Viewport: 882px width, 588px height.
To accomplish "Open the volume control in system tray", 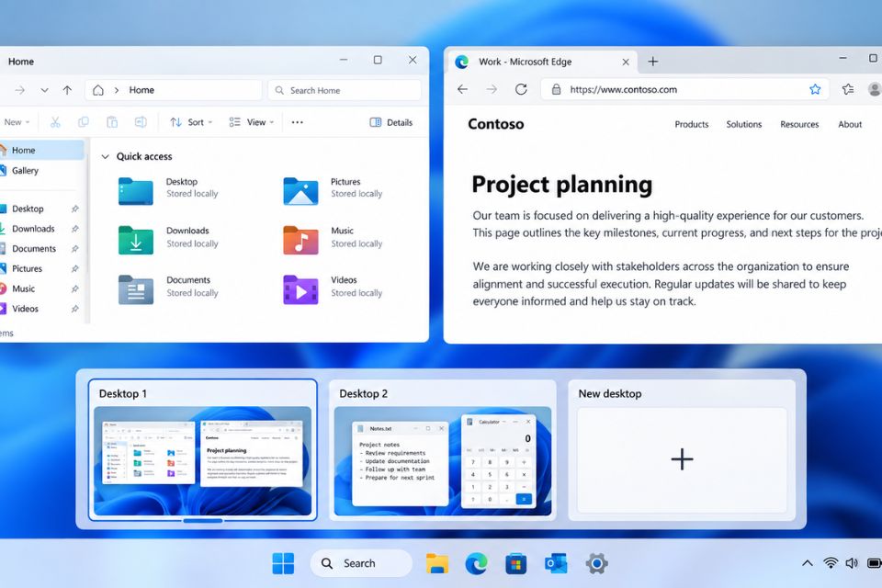I will click(852, 562).
